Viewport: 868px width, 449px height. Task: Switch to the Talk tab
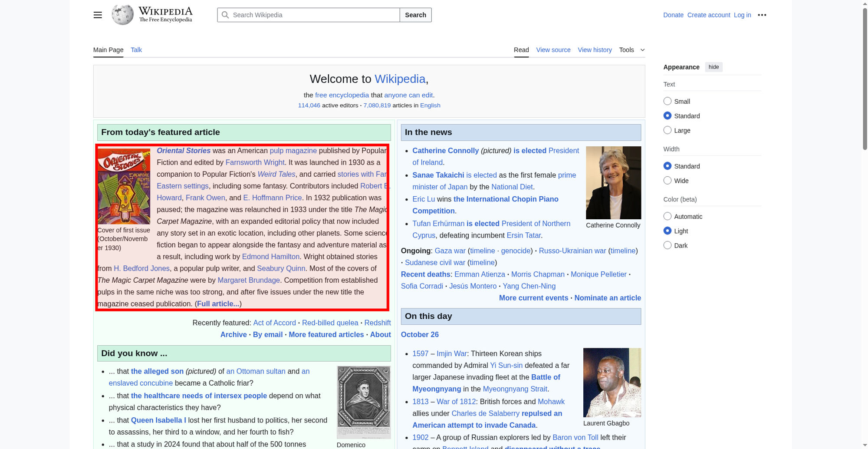click(x=136, y=50)
